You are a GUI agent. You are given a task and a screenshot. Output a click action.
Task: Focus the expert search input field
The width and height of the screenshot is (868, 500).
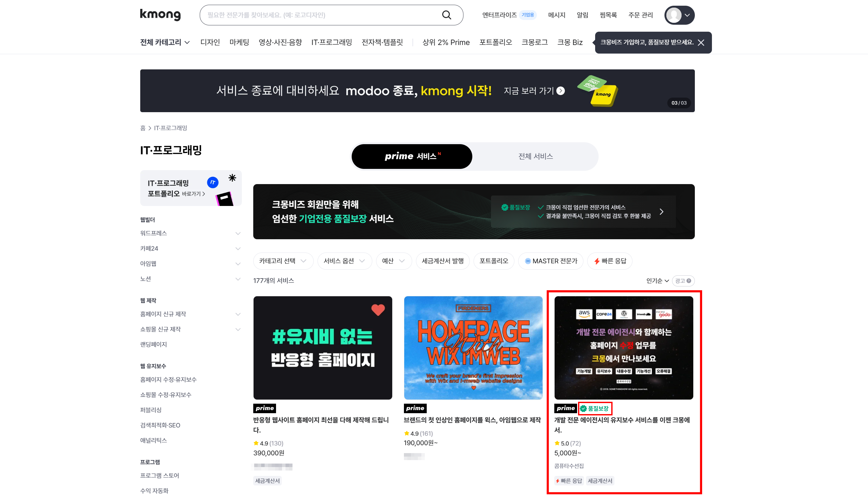[321, 15]
